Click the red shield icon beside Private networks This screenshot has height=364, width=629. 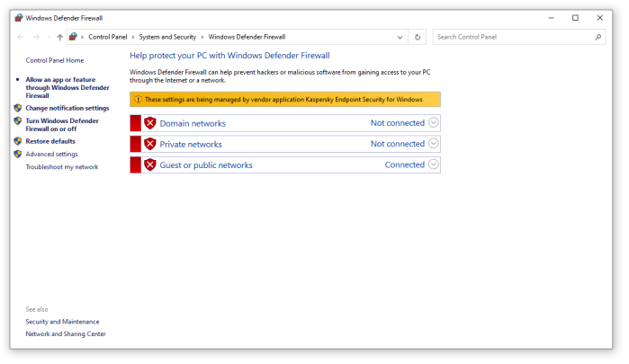point(150,144)
